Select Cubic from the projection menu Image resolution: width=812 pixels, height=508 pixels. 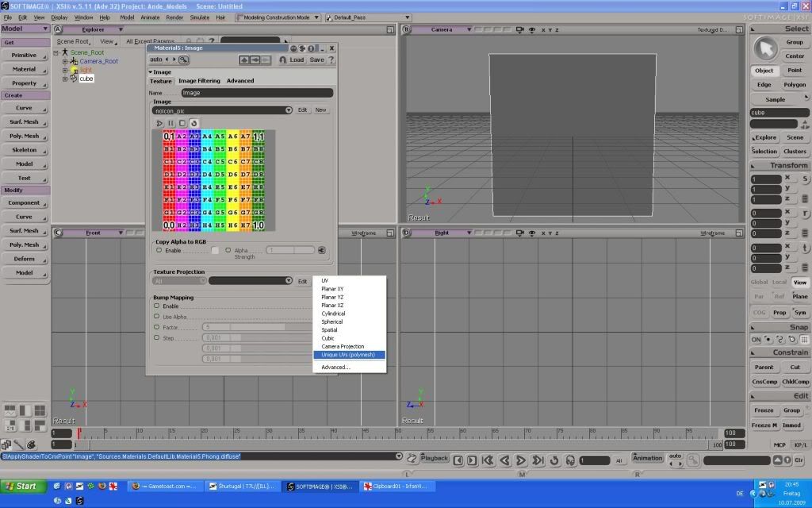point(327,338)
